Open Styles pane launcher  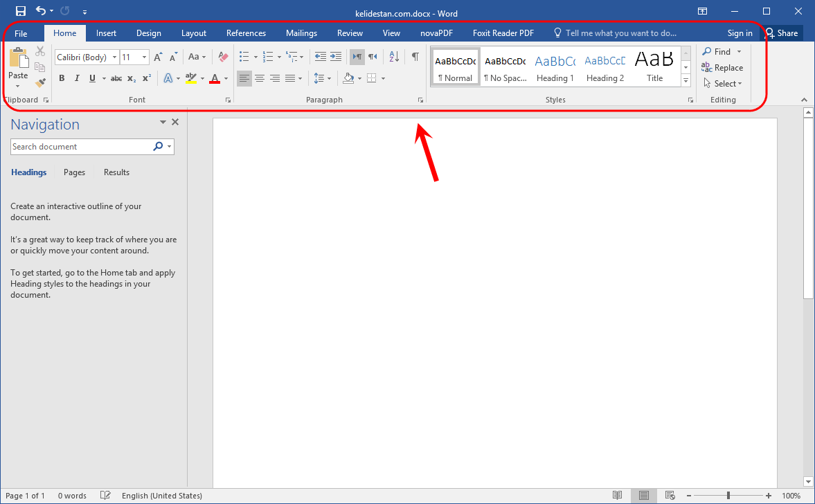point(691,100)
